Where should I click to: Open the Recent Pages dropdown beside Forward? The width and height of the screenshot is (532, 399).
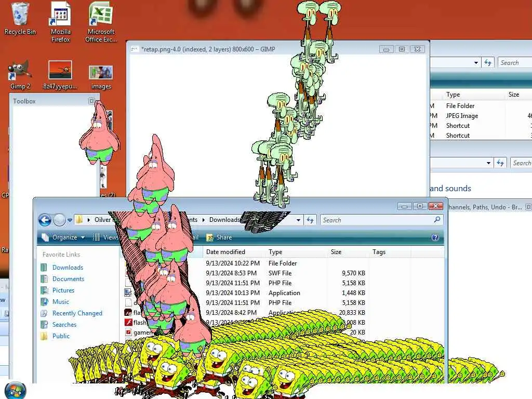[70, 220]
